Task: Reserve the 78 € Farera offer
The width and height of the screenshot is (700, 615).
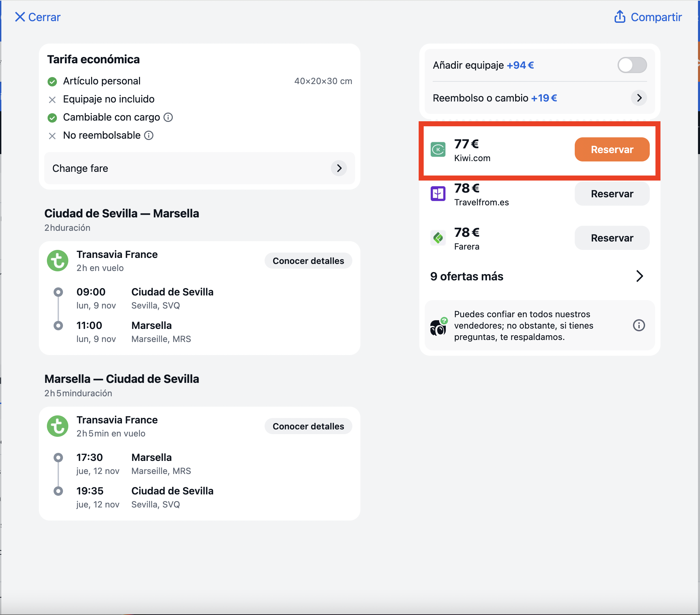Action: tap(612, 238)
